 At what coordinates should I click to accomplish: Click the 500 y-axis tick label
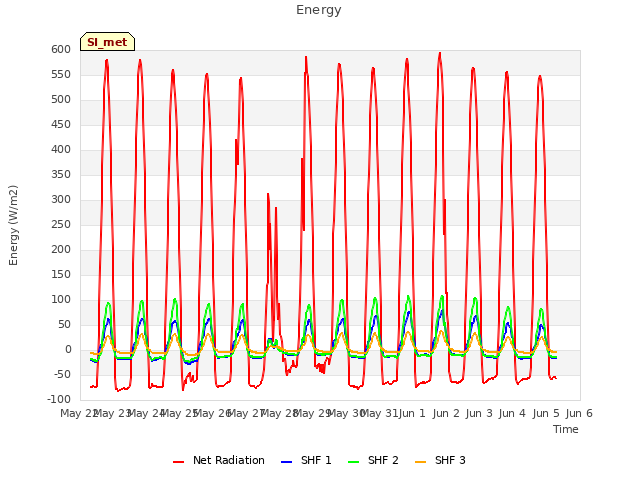[x=61, y=100]
